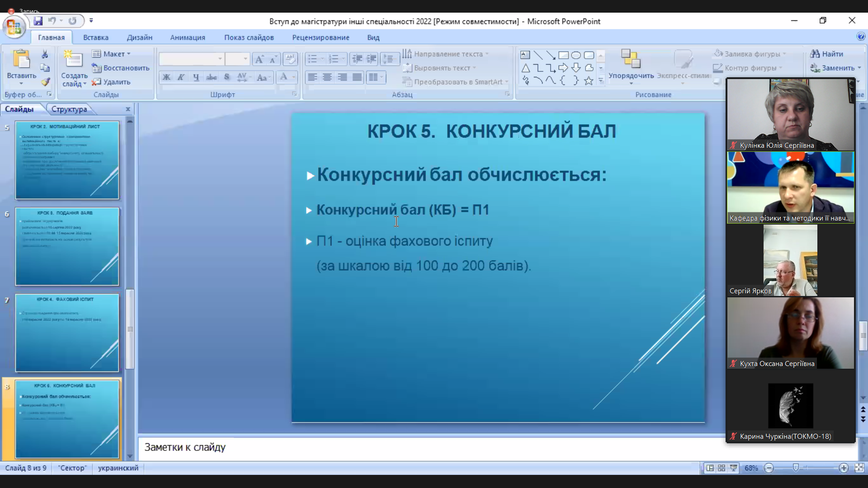The width and height of the screenshot is (868, 488).
Task: Click the Найти button
Action: (x=826, y=54)
